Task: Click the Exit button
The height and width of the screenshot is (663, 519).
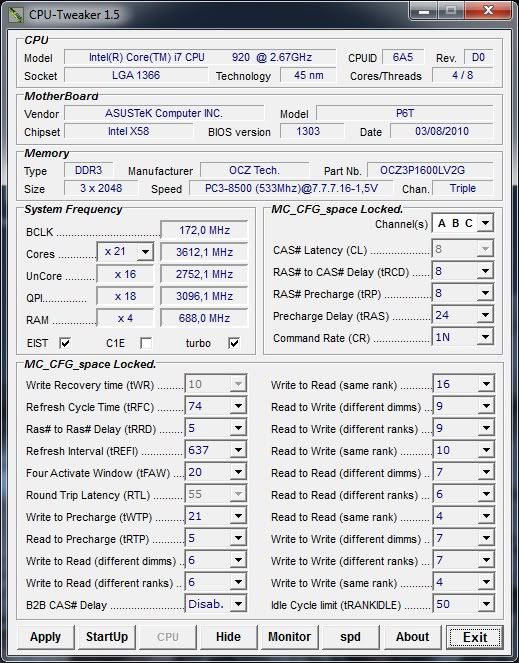Action: pos(475,637)
